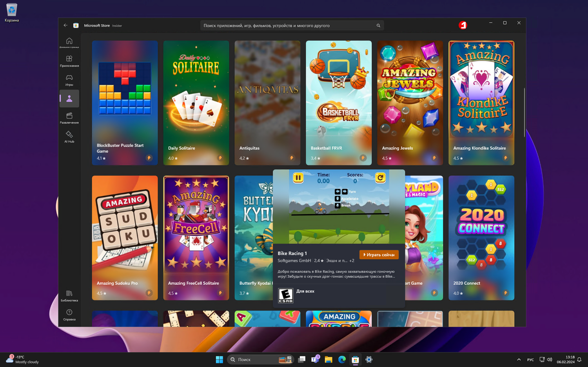Click the Bike Racing 1 gameplay preview image
Viewport: 588px width, 367px height.
pos(339,207)
